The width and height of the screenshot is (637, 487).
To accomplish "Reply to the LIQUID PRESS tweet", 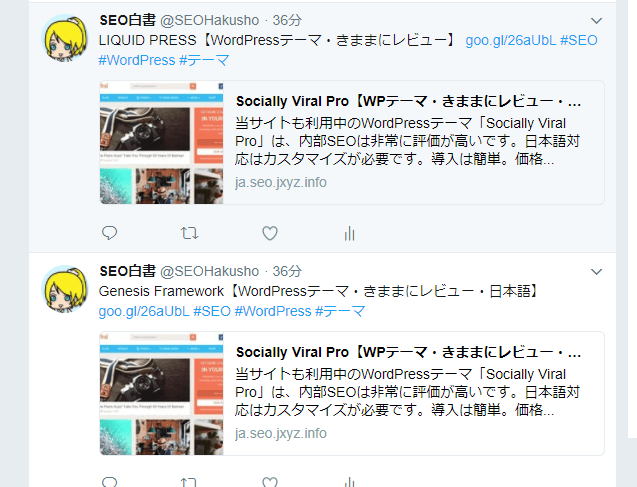I will tap(109, 233).
